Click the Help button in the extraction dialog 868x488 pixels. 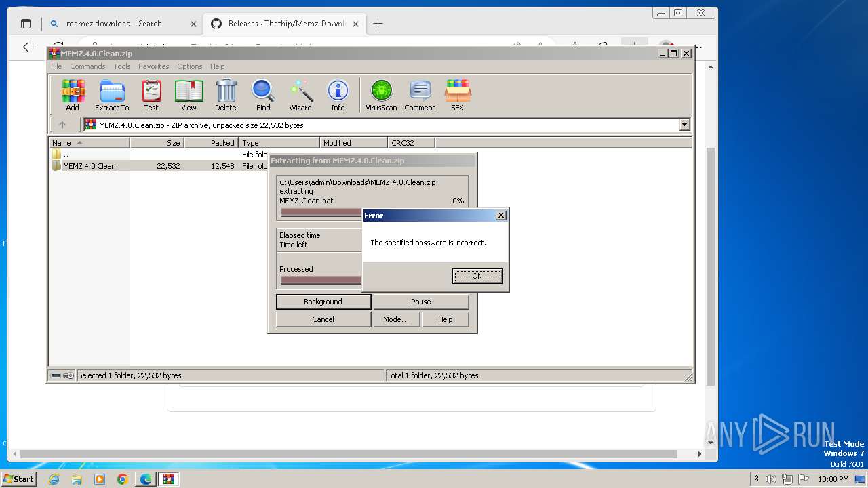coord(445,319)
